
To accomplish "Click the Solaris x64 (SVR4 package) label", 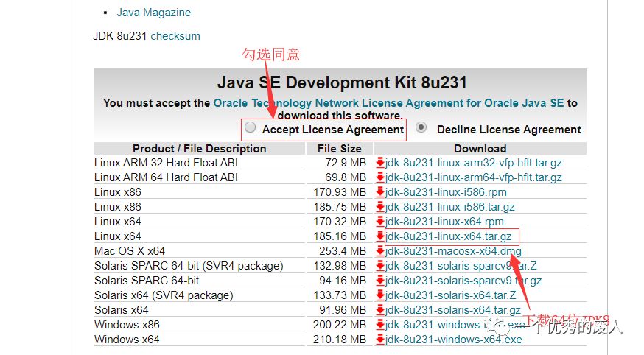I will 164,295.
